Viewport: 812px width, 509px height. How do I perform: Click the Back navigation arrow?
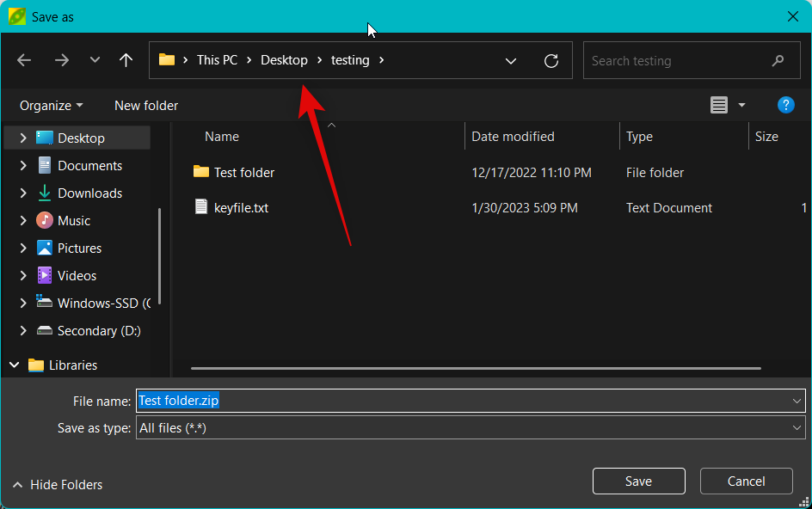(x=24, y=60)
